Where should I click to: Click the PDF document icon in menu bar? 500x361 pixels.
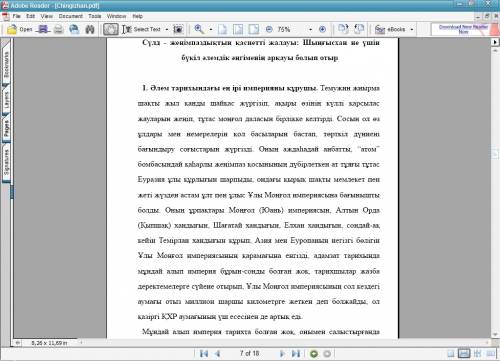pos(5,16)
